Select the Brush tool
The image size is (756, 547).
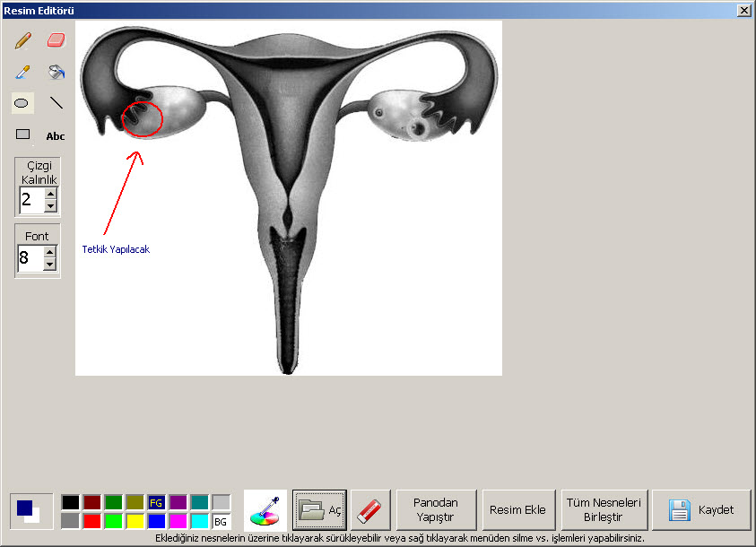22,72
